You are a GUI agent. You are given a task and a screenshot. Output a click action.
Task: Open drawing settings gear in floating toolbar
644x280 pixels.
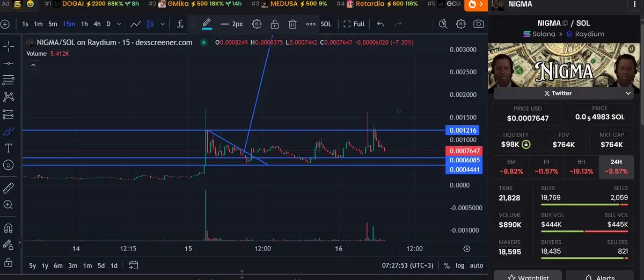point(257,24)
